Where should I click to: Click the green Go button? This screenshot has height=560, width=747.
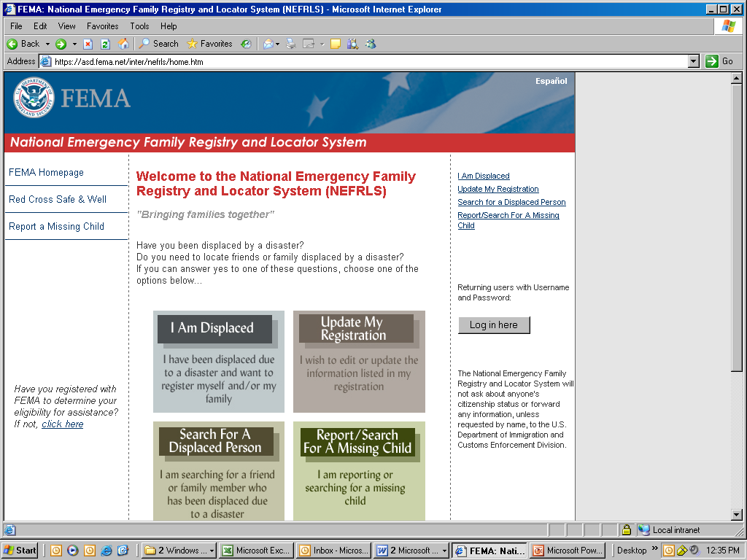719,61
